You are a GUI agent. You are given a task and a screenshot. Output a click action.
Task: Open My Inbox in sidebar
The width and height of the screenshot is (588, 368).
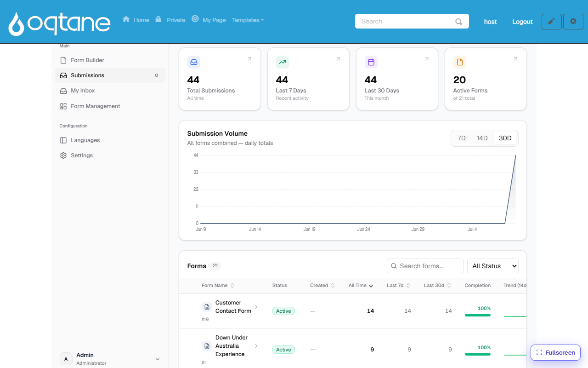point(110,91)
